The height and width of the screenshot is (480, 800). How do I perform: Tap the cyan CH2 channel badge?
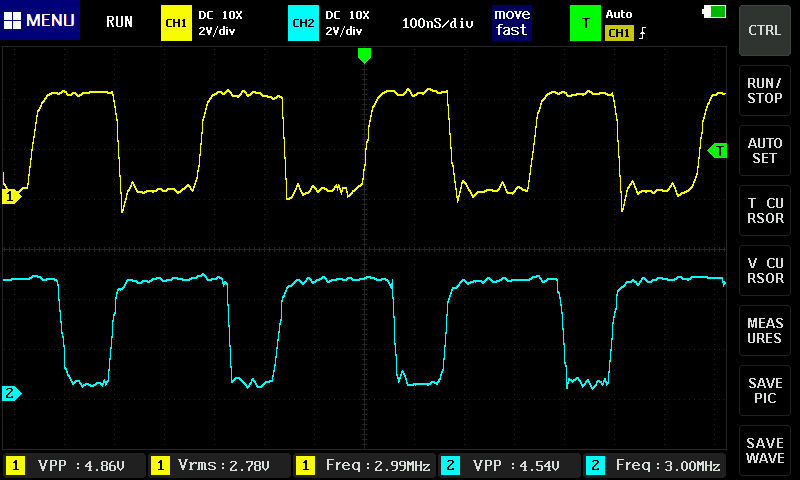(x=303, y=22)
